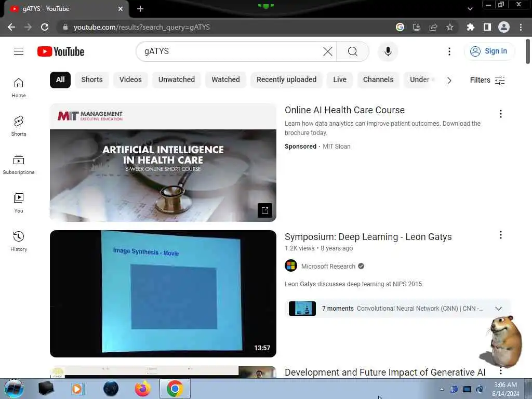Click the MIT health care ad thumbnail

point(163,163)
